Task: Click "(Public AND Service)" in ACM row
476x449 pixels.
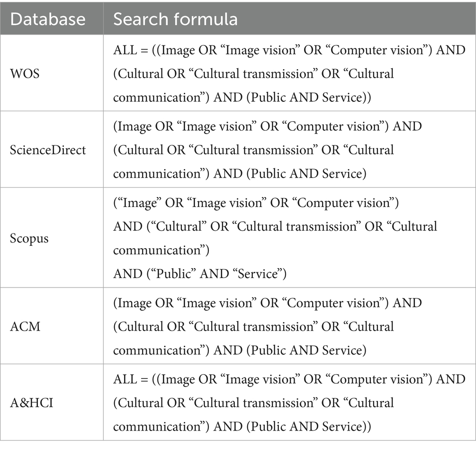Action: pos(305,350)
